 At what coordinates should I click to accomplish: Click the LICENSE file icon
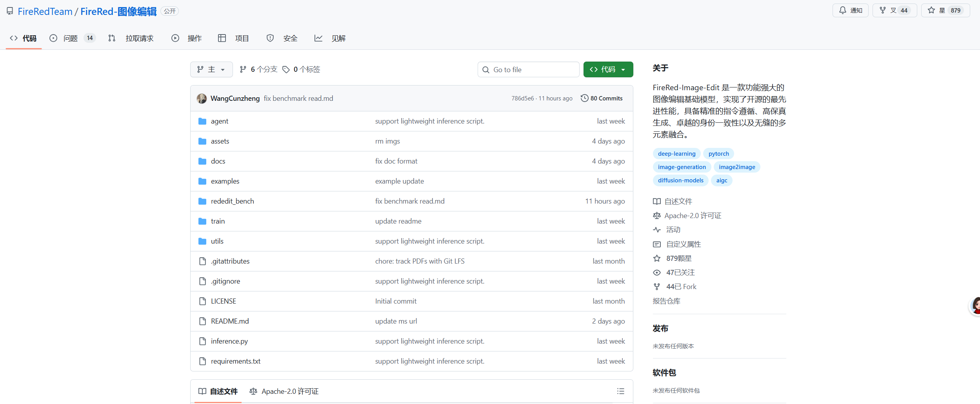click(x=202, y=301)
